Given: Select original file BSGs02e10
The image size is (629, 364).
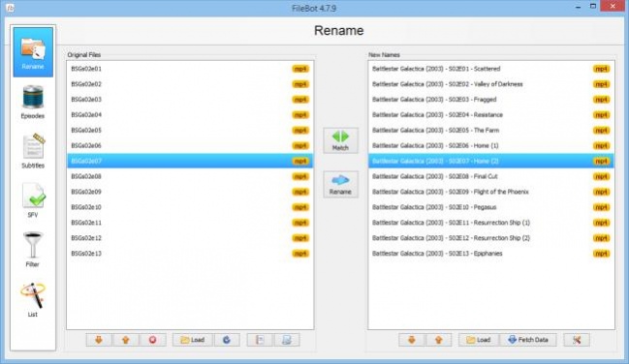Looking at the screenshot, I should pos(190,207).
